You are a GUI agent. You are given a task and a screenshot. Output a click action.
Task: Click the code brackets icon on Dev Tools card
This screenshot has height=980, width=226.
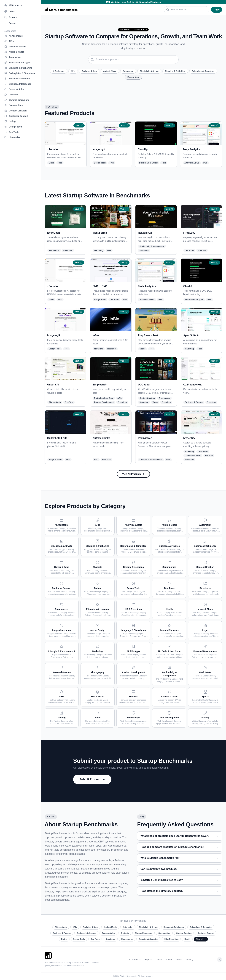pos(169,583)
